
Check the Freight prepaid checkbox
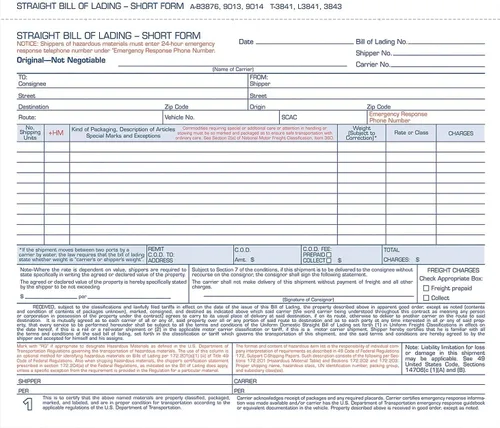(x=426, y=288)
